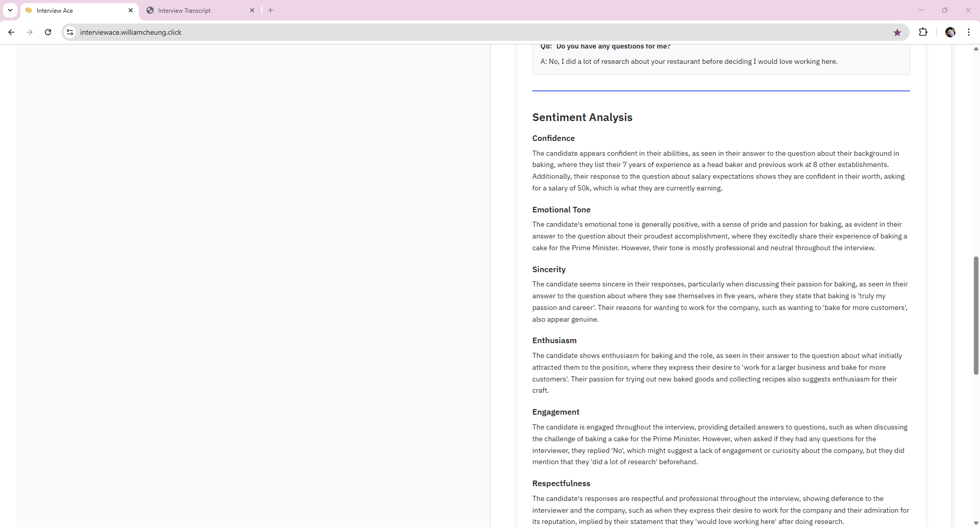Open the Chrome profile avatar
Screen dimensions: 980x527
point(950,32)
